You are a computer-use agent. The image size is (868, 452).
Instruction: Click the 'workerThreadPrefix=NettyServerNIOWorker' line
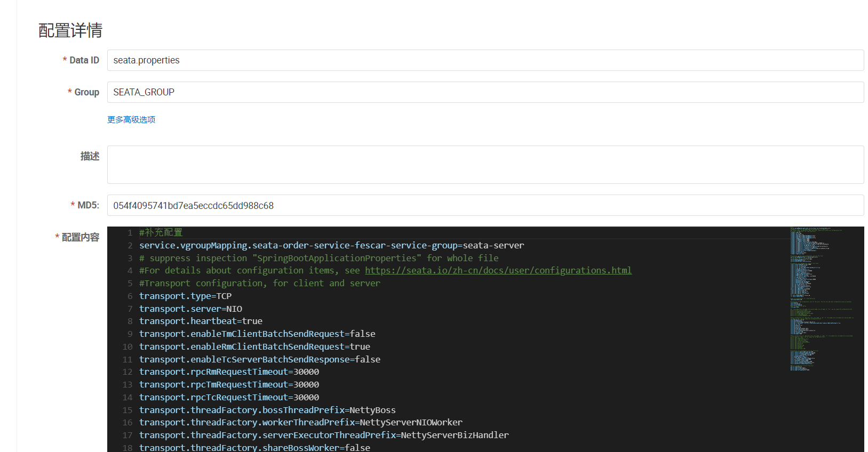coord(301,422)
